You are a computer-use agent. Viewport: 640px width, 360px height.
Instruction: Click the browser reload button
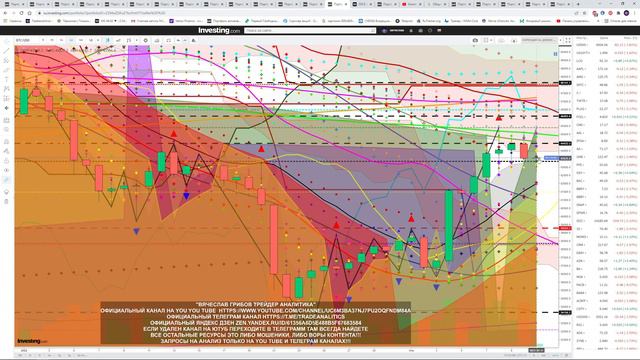(x=21, y=13)
